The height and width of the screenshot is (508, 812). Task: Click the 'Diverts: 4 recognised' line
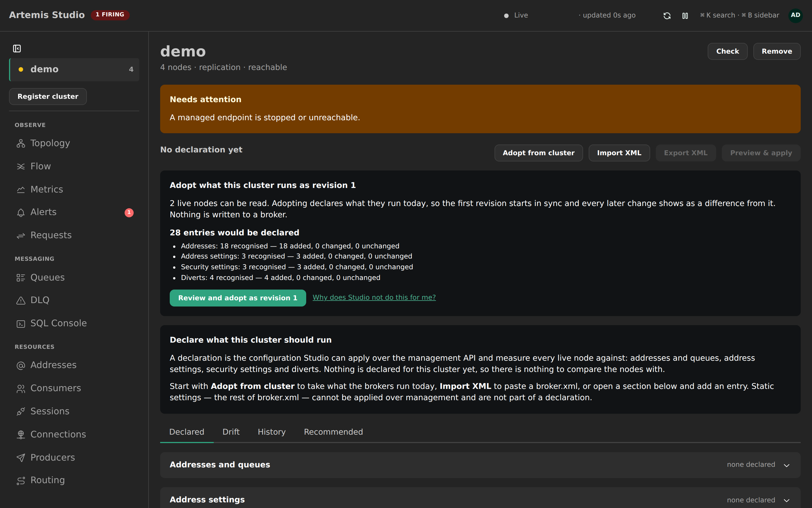coord(281,277)
